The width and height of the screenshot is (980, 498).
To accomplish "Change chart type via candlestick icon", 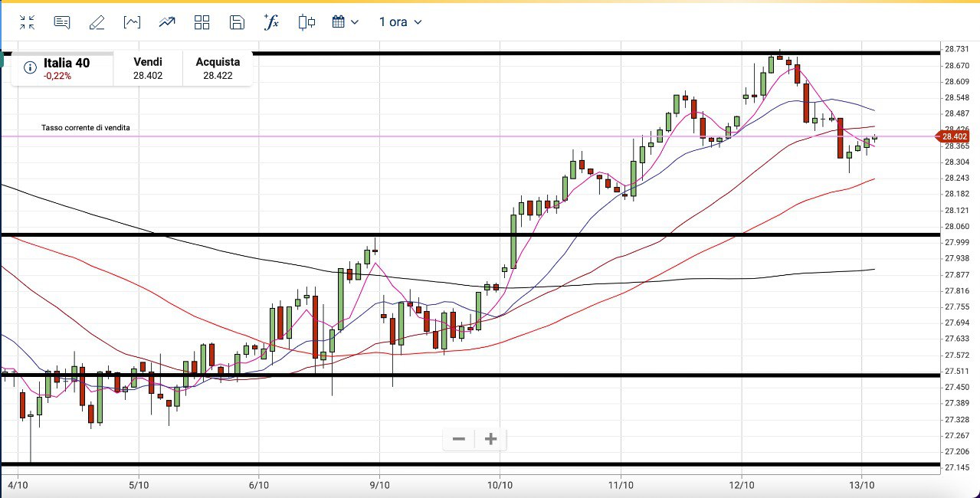I will pos(306,22).
